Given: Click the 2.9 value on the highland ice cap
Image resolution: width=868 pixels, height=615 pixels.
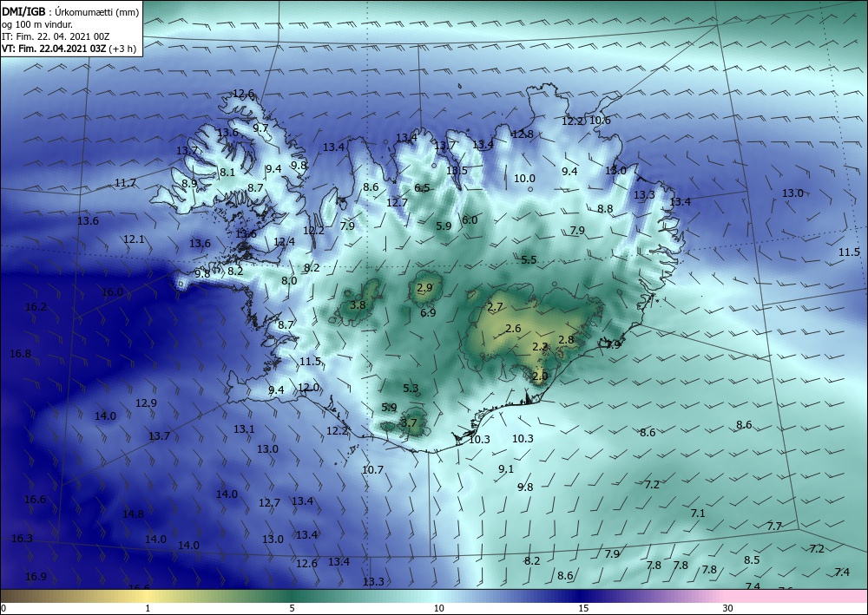Looking at the screenshot, I should click(424, 288).
